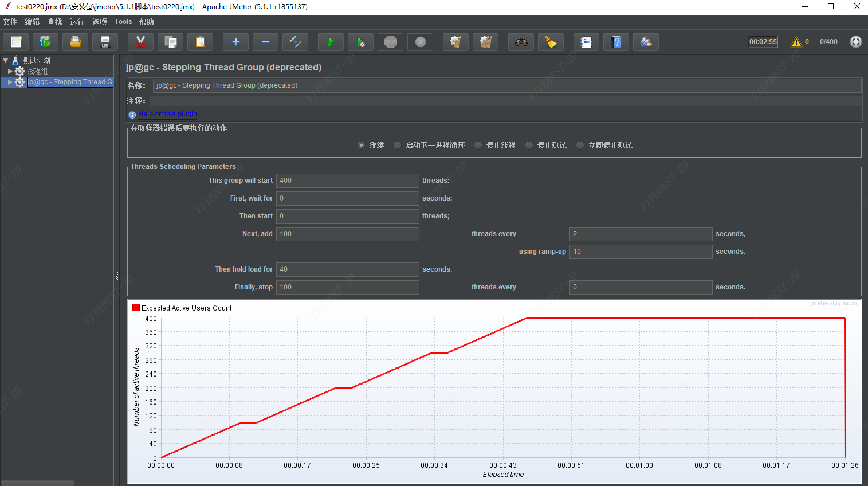
Task: Select the 继续 radio button
Action: coord(361,145)
